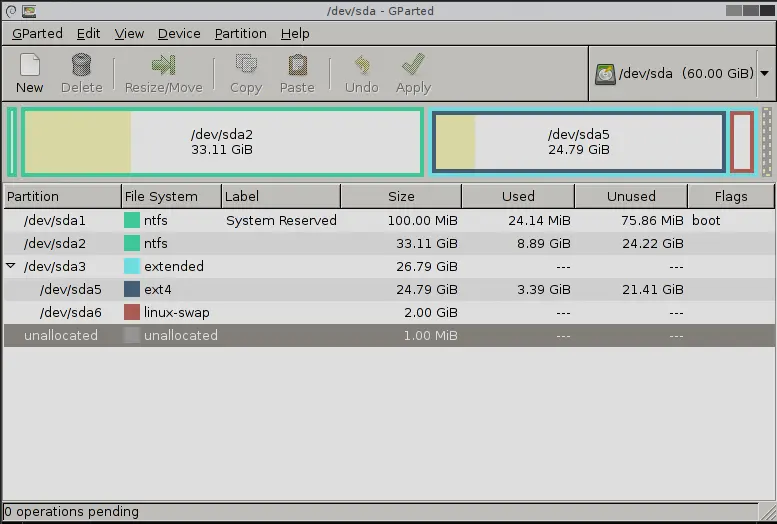Sort by Partition column header
The image size is (777, 524).
[x=62, y=196]
